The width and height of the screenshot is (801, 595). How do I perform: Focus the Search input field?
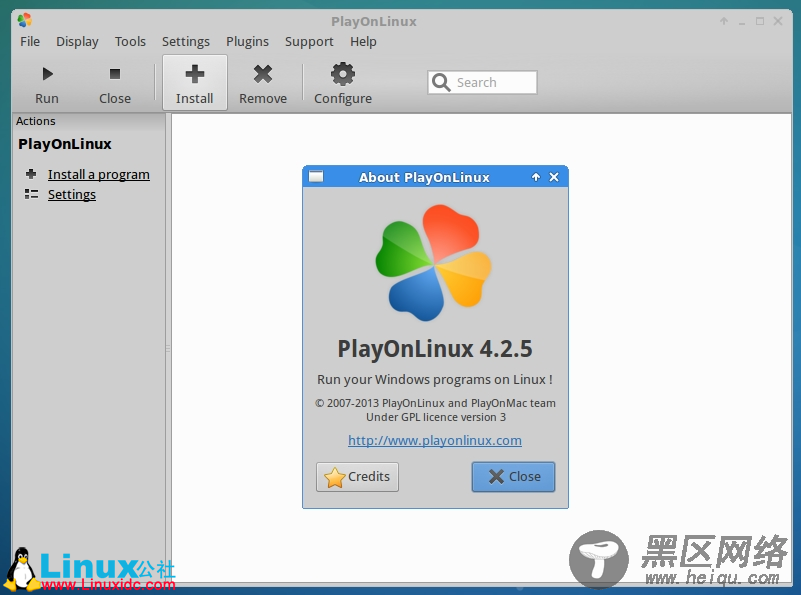482,82
